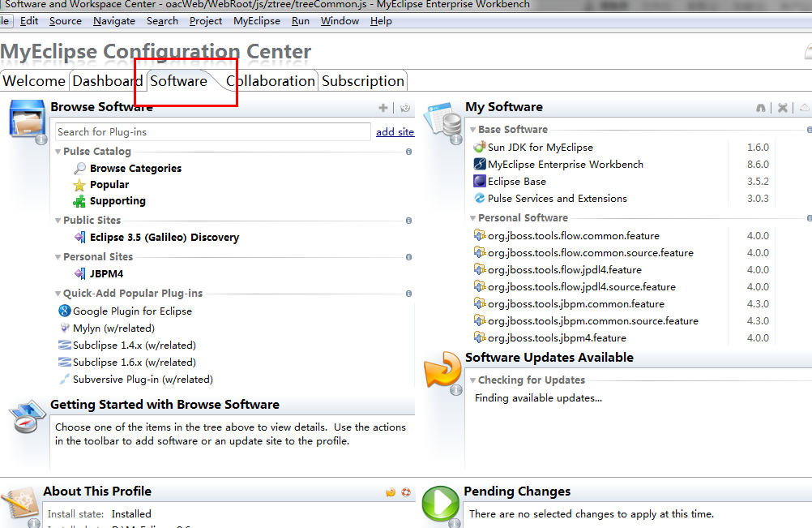Click the info icon beside Public Sites
Image resolution: width=812 pixels, height=528 pixels.
pos(408,221)
